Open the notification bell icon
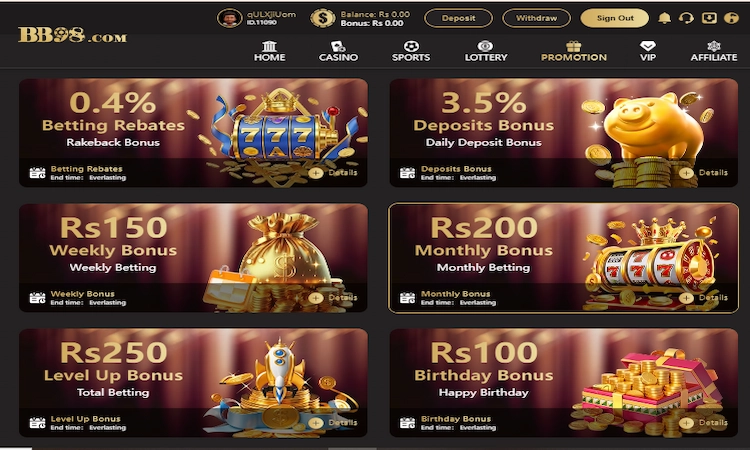 tap(664, 18)
